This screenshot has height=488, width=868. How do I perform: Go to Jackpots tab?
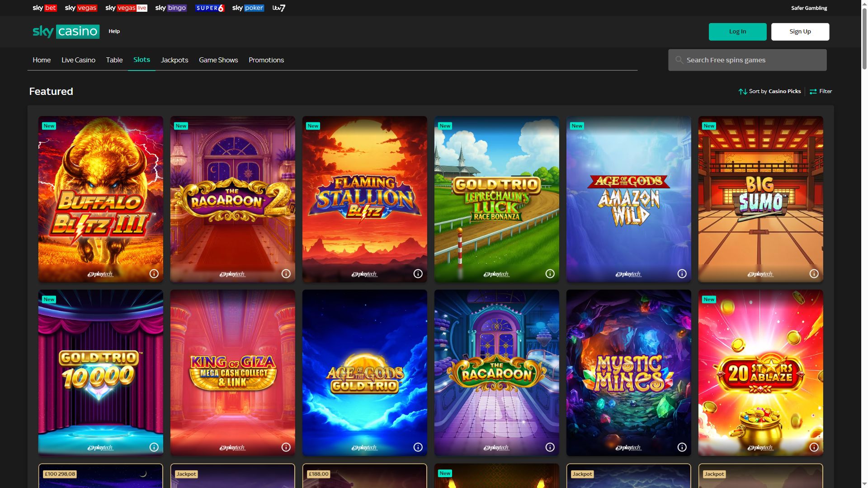(175, 60)
